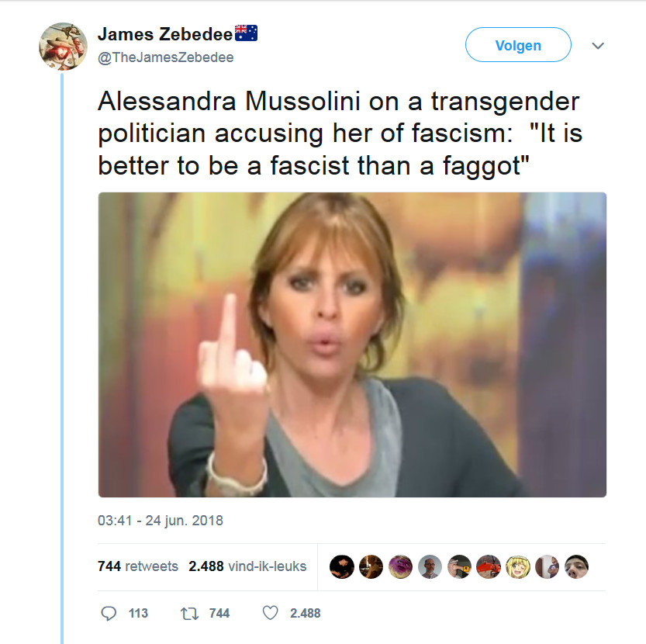The height and width of the screenshot is (644, 646).
Task: Expand the tweet options chevron menu
Action: (x=597, y=46)
